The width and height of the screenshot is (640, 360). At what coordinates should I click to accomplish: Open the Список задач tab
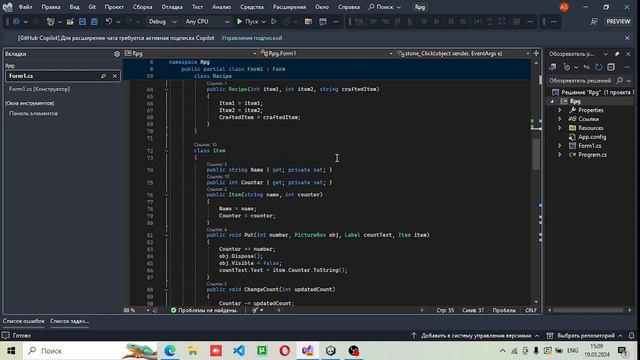tap(69, 321)
